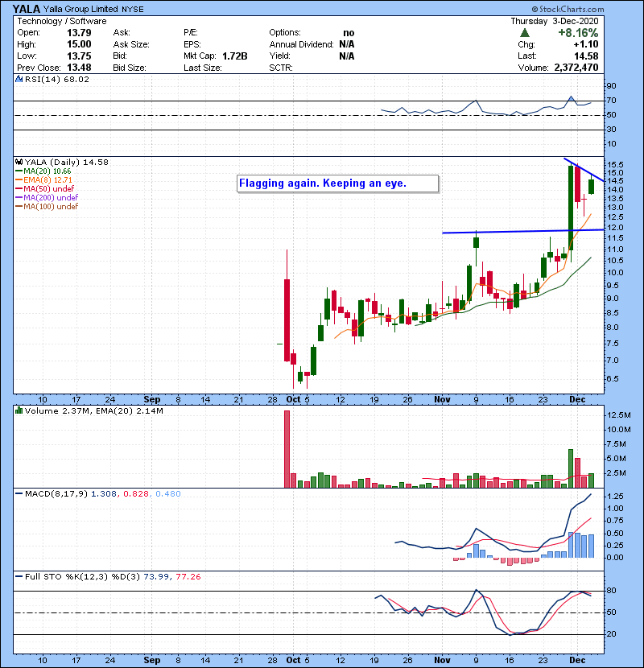Click the Yalla Group Limited company name
Viewport: 644px width, 668px height.
[x=80, y=9]
